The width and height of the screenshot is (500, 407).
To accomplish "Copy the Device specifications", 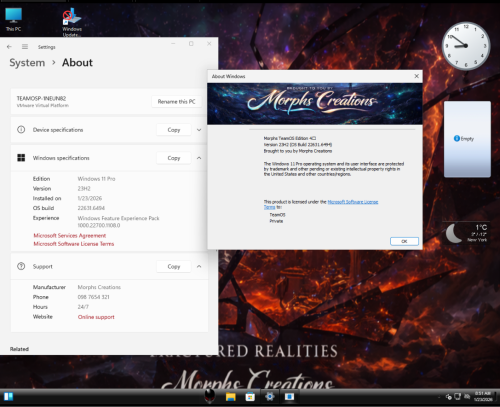I will click(174, 130).
